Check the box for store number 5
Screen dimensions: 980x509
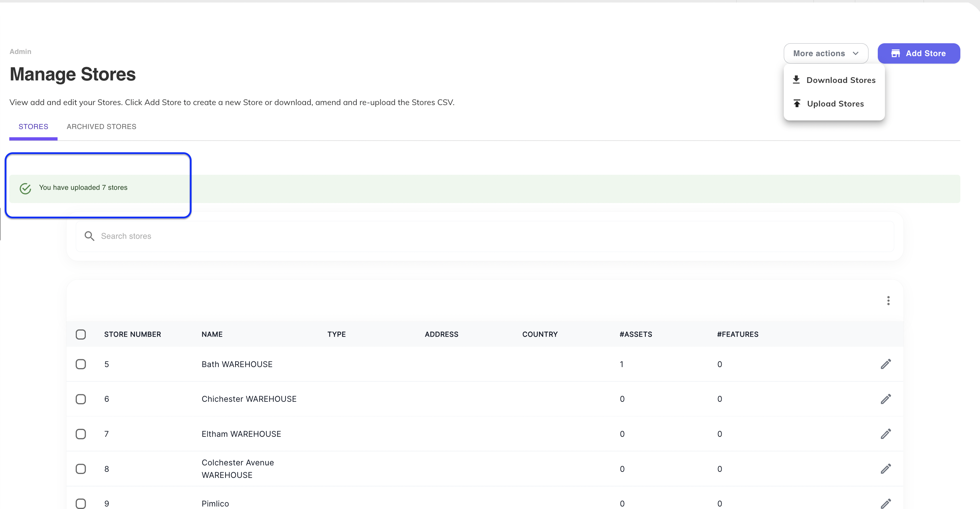81,364
